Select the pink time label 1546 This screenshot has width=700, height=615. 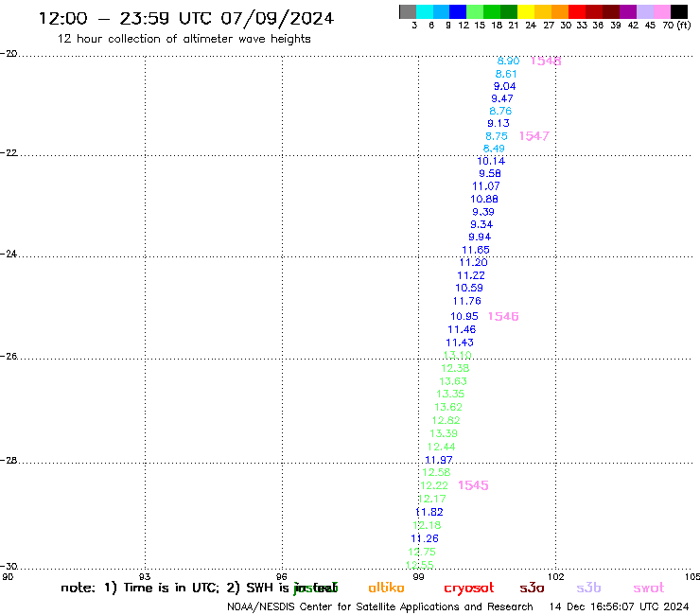503,316
